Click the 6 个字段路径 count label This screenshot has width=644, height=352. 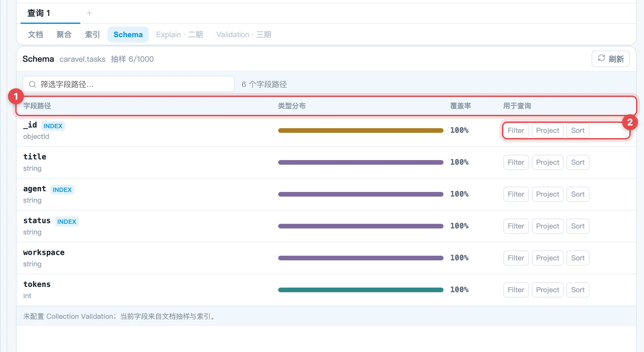pyautogui.click(x=264, y=84)
